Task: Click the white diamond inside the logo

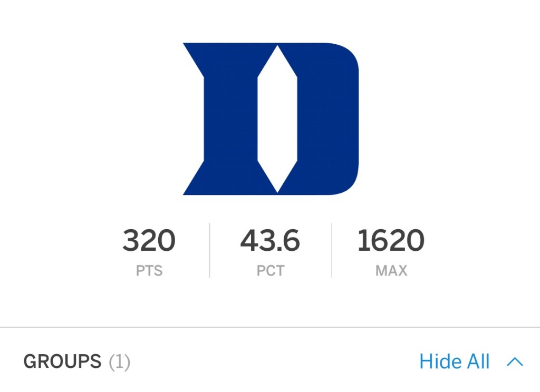Action: coord(277,119)
